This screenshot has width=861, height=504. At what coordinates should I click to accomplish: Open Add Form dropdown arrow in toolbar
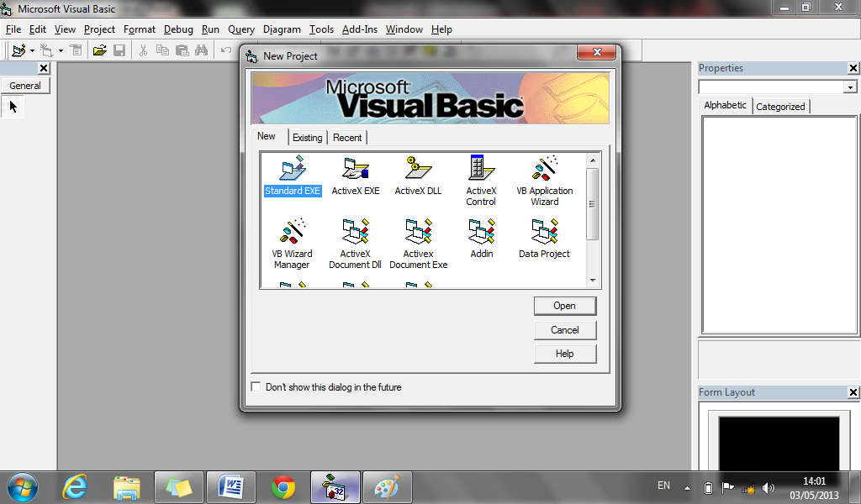tap(61, 51)
